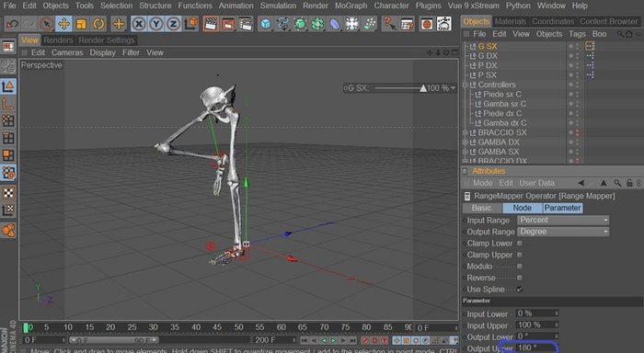Select the Move tool in toolbar
Viewport: 644px width, 353px height.
click(x=63, y=24)
